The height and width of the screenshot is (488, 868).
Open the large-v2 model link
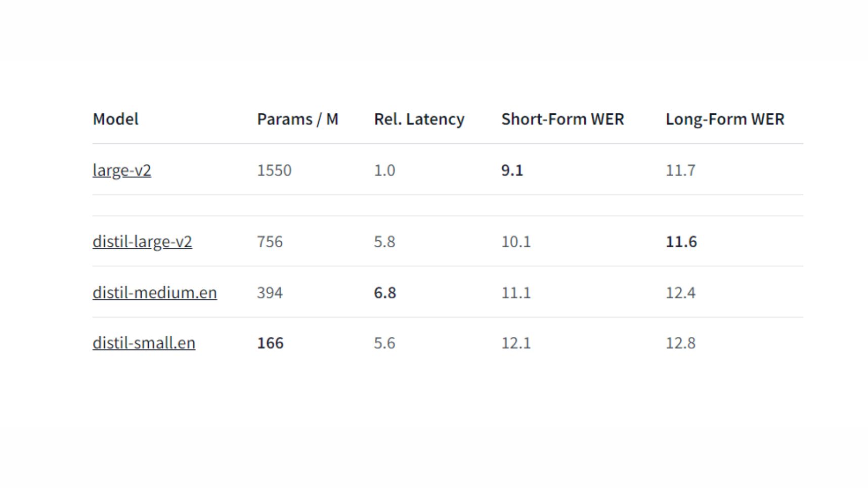(122, 170)
